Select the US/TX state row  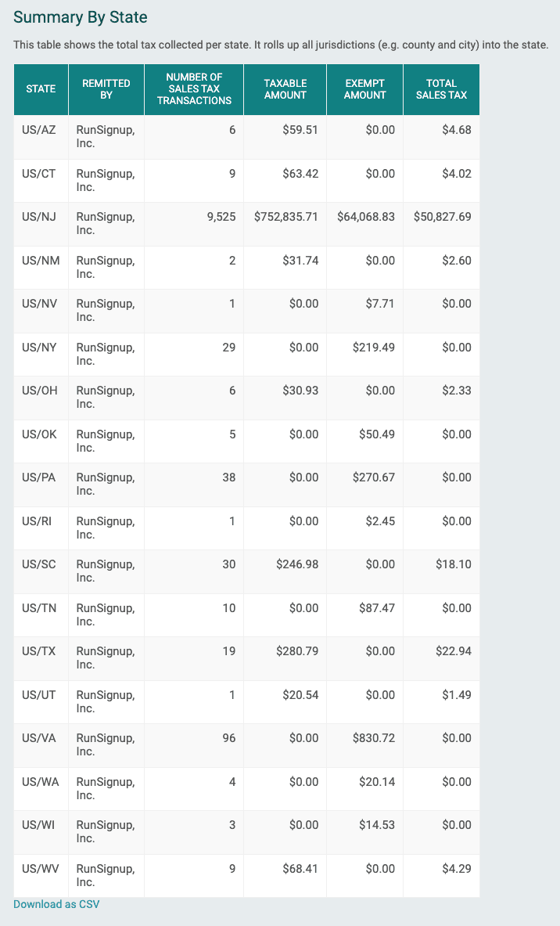[40, 650]
